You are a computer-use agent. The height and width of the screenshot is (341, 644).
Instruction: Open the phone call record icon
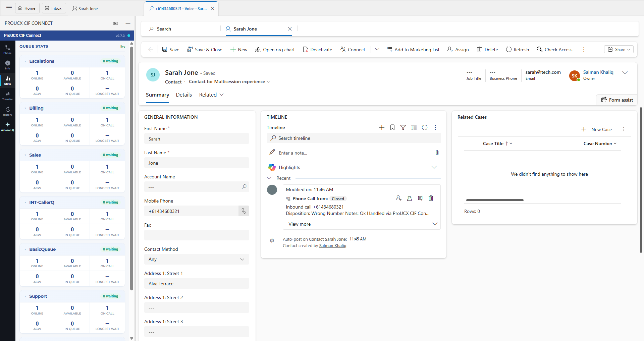(420, 198)
